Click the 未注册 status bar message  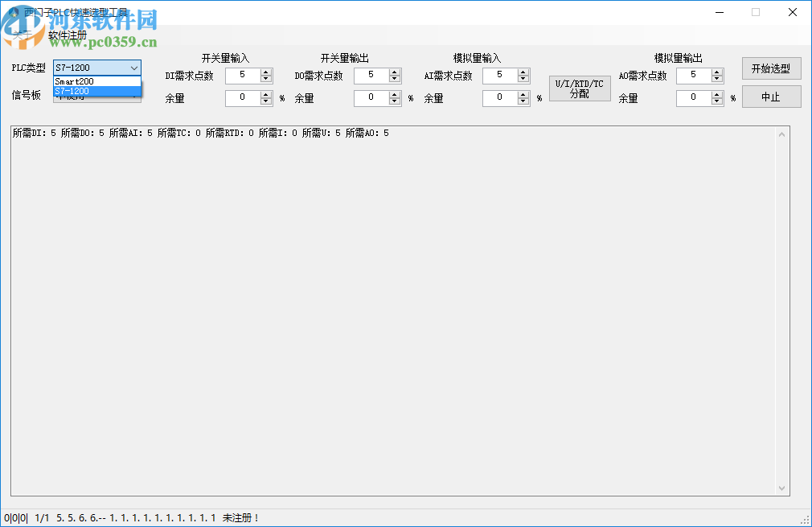[x=240, y=518]
